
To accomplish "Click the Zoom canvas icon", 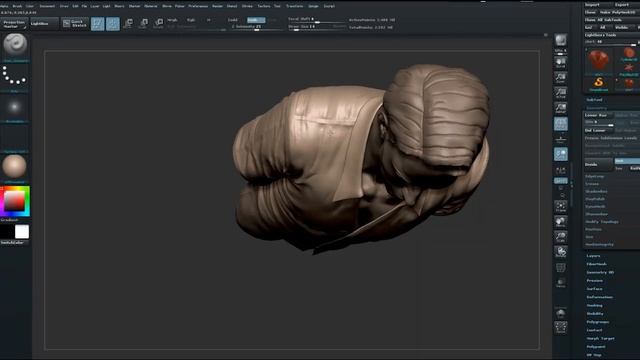I will [561, 78].
